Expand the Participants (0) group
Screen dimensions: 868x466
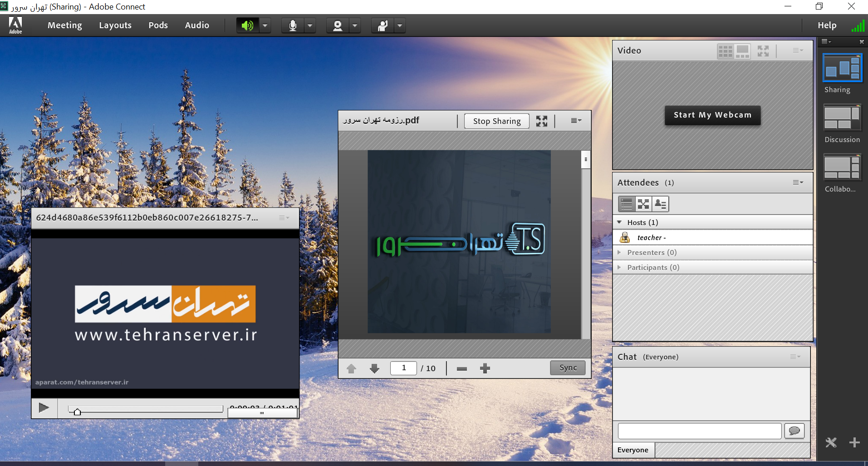point(619,267)
